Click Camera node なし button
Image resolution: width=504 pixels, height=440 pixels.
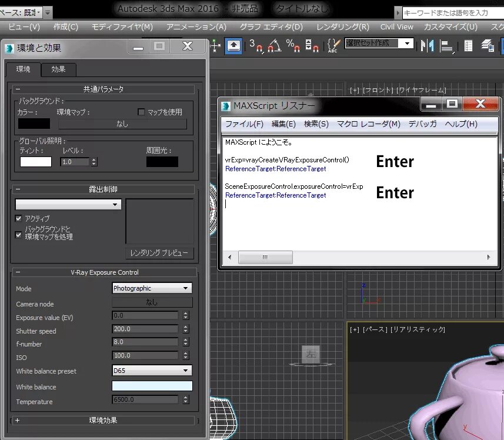(x=152, y=302)
